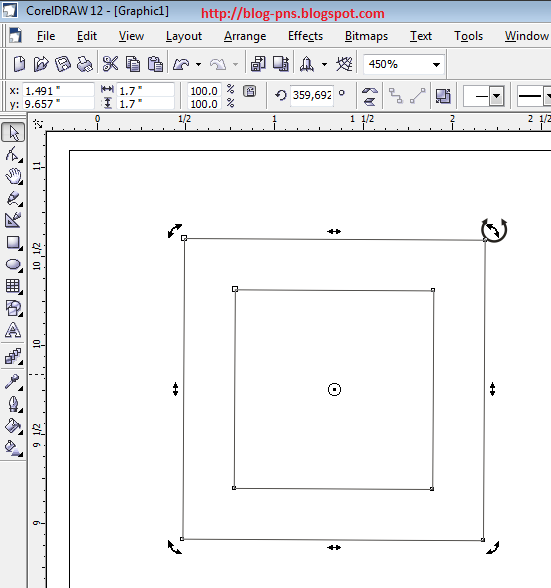Click the blog-pns.blogspot.com link
This screenshot has height=588, width=551.
pos(293,14)
